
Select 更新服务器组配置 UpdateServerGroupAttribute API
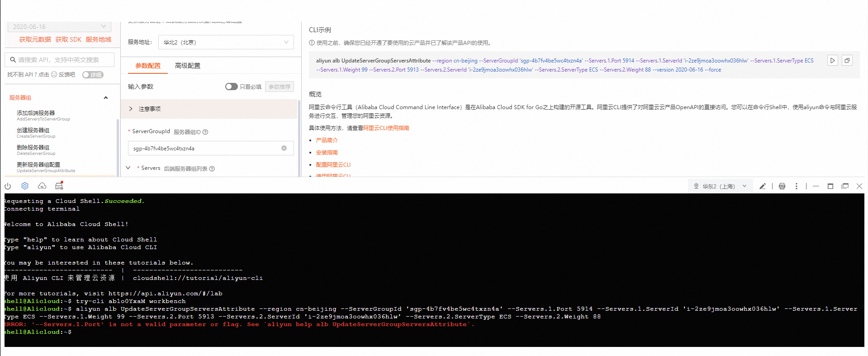tap(46, 167)
